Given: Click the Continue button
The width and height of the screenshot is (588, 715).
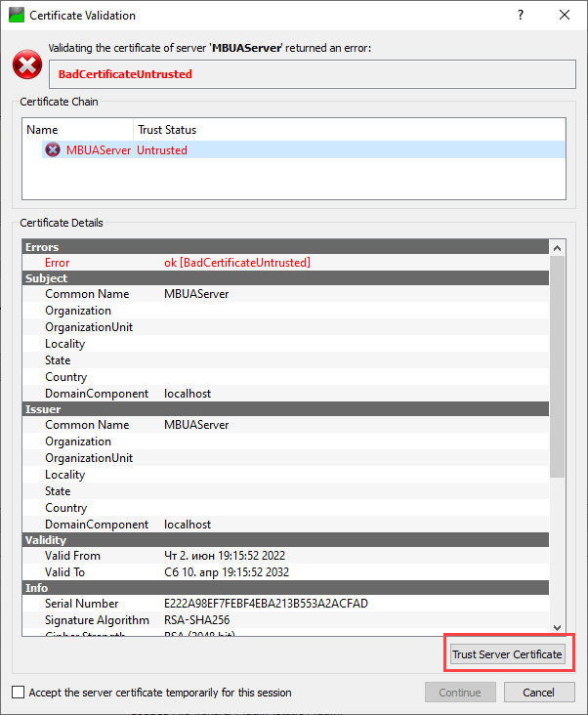Looking at the screenshot, I should 459,693.
